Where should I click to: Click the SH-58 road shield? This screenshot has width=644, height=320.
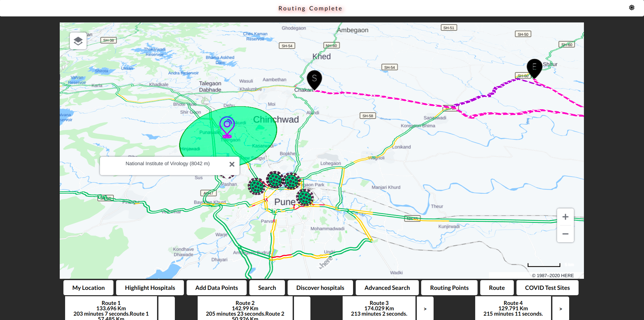(x=367, y=116)
